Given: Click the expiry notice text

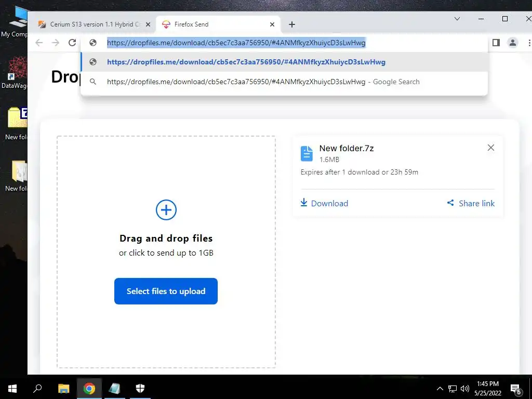Looking at the screenshot, I should pos(360,172).
